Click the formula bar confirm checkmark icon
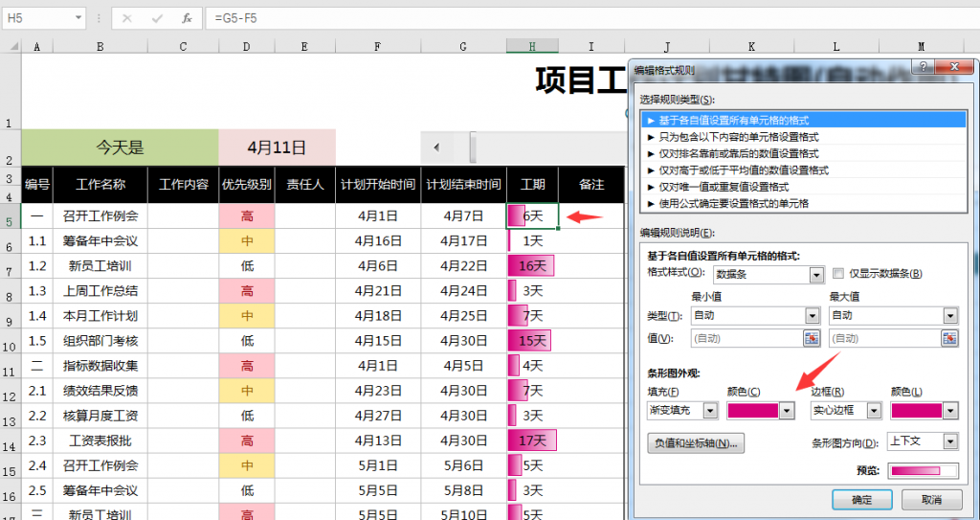The width and height of the screenshot is (980, 520). 157,18
